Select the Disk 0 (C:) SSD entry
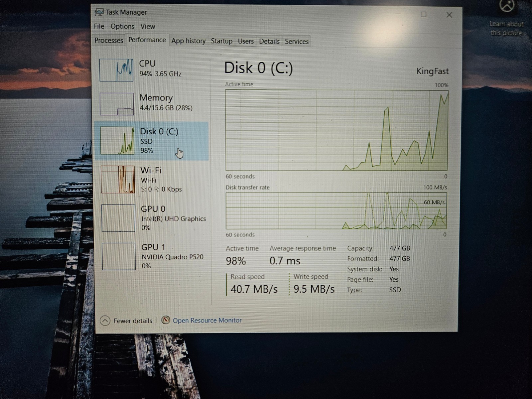 point(152,141)
